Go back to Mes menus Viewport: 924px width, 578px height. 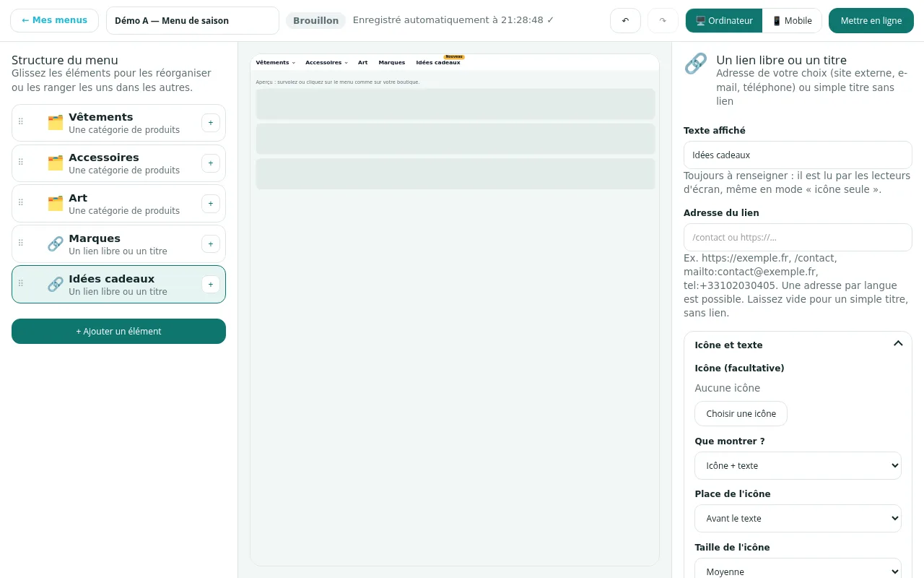(x=54, y=20)
